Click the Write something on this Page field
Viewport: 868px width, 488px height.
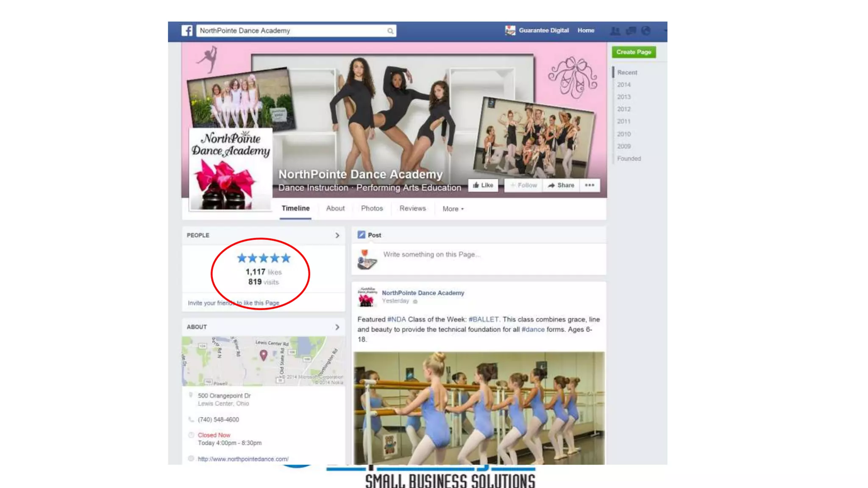(431, 255)
